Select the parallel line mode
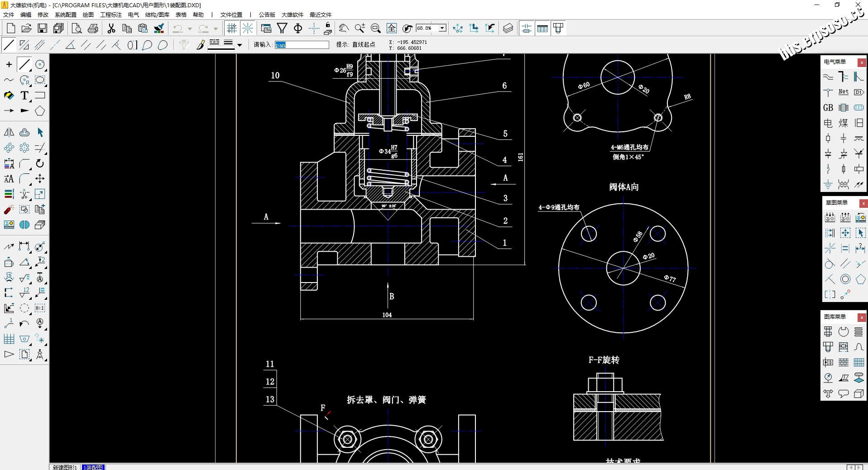This screenshot has height=470, width=868. (86, 45)
